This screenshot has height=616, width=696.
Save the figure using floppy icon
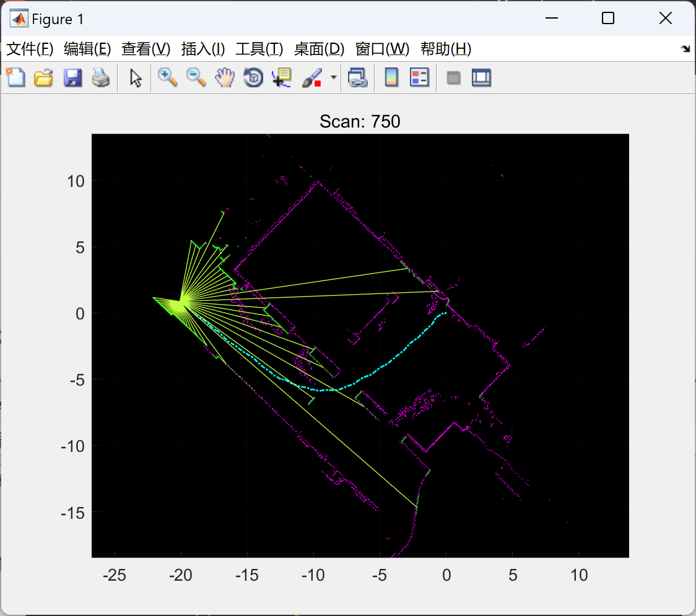73,78
